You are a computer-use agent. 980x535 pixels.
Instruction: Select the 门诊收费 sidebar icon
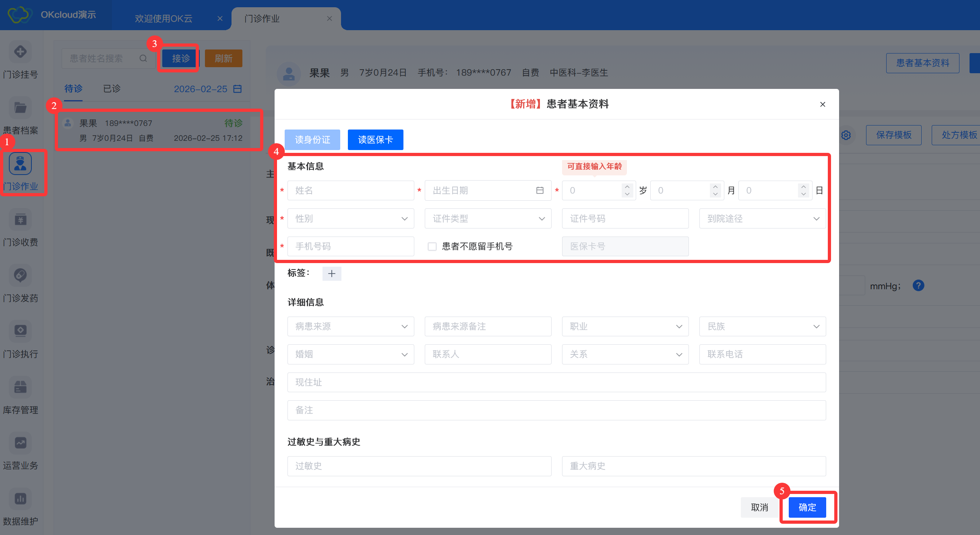[x=20, y=220]
